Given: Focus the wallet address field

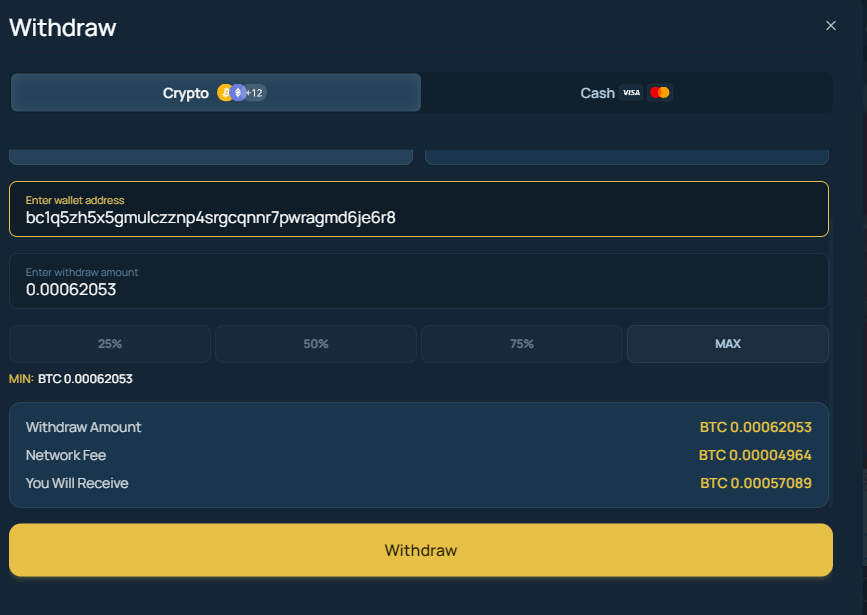Looking at the screenshot, I should tap(419, 209).
